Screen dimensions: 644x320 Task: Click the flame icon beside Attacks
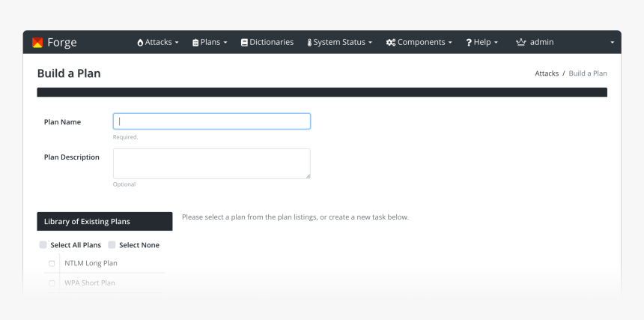tap(140, 42)
